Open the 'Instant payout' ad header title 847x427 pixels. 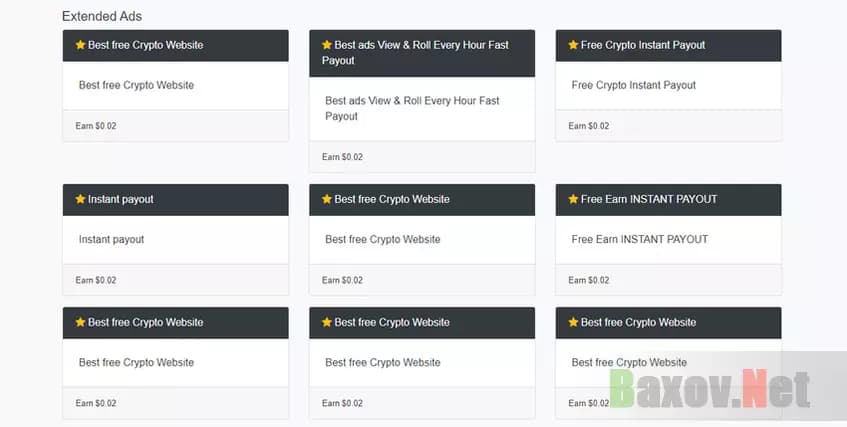pyautogui.click(x=121, y=199)
